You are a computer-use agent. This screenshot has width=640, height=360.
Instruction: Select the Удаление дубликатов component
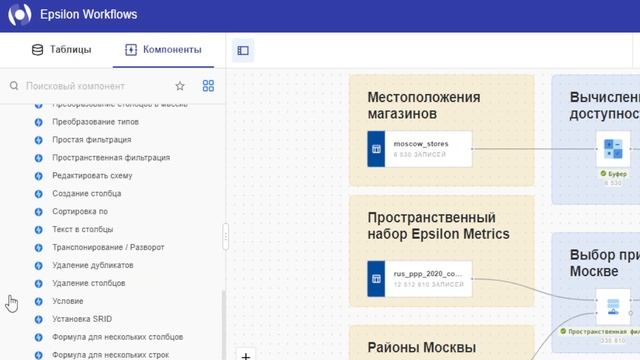tap(93, 265)
